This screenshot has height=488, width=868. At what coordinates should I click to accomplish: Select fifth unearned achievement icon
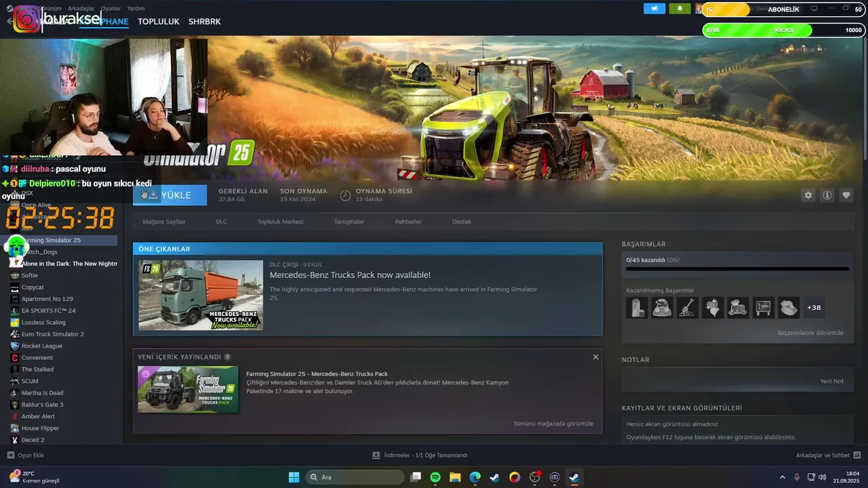[x=738, y=308]
